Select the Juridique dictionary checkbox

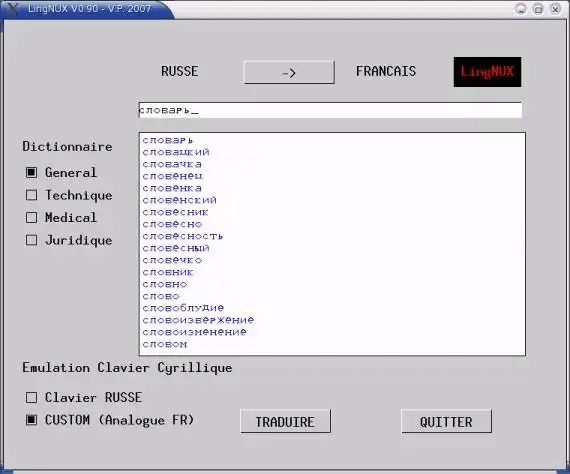32,240
